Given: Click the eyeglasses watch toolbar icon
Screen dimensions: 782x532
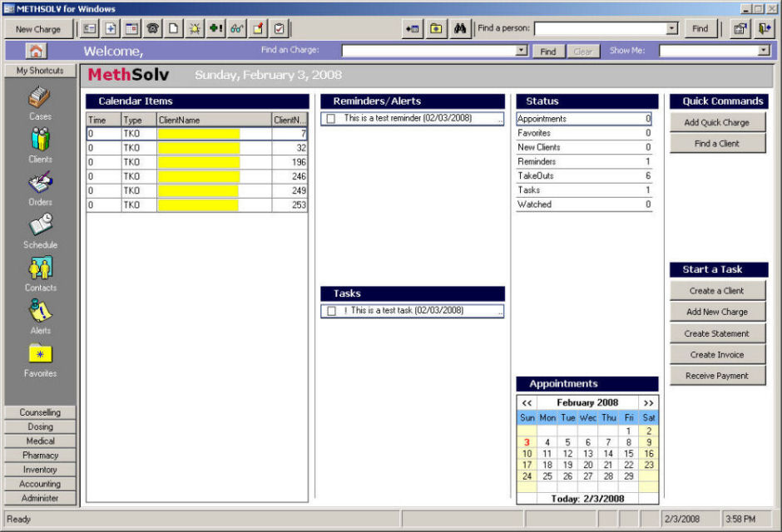Looking at the screenshot, I should coord(237,29).
